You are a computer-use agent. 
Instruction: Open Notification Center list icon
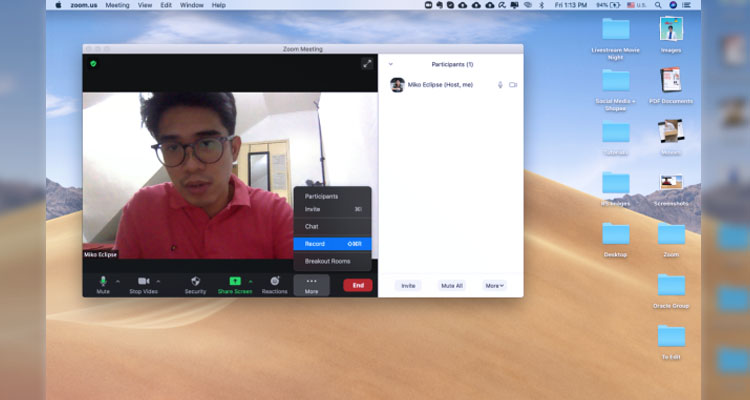pyautogui.click(x=687, y=5)
